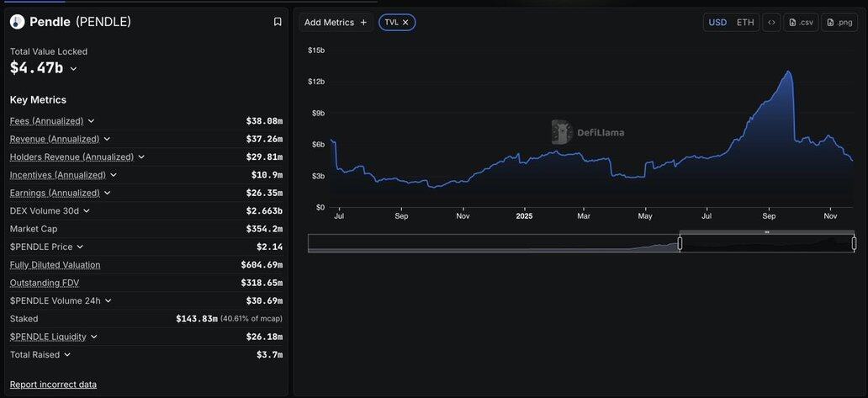Click the bookmark icon next to Pendle
Viewport: 868px width, 398px height.
pos(278,22)
